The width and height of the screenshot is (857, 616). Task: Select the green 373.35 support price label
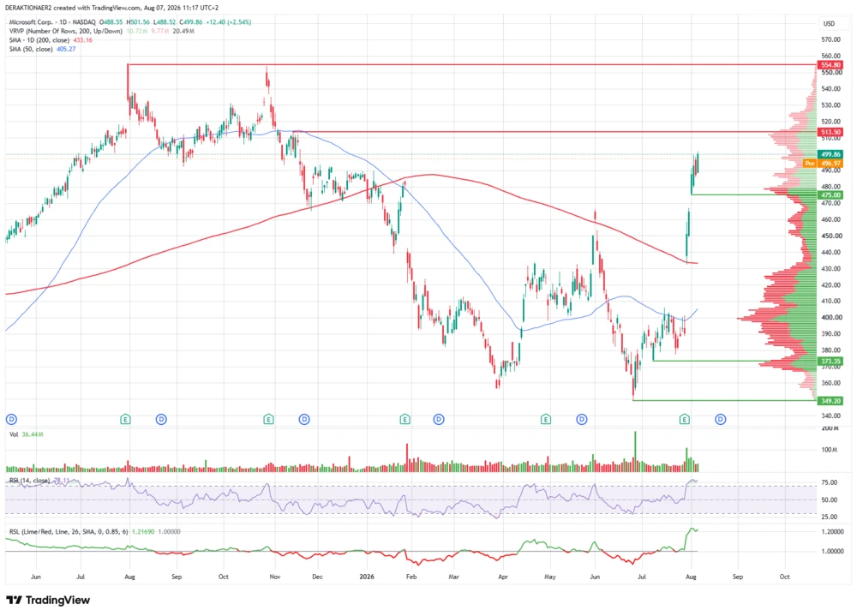[x=830, y=362]
